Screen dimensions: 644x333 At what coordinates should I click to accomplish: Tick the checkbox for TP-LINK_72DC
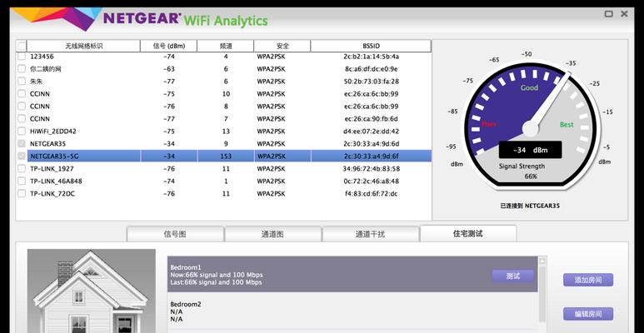pyautogui.click(x=22, y=193)
